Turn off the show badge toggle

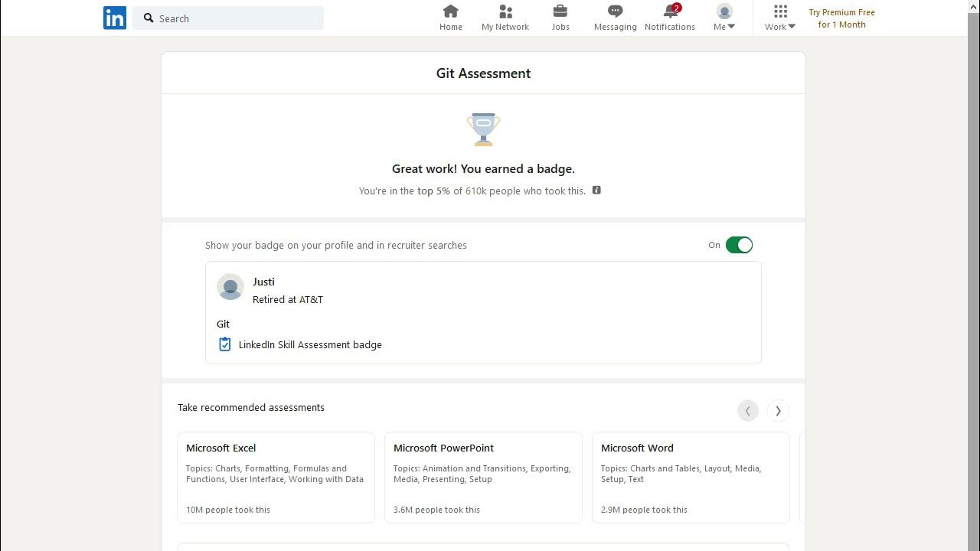pyautogui.click(x=739, y=245)
